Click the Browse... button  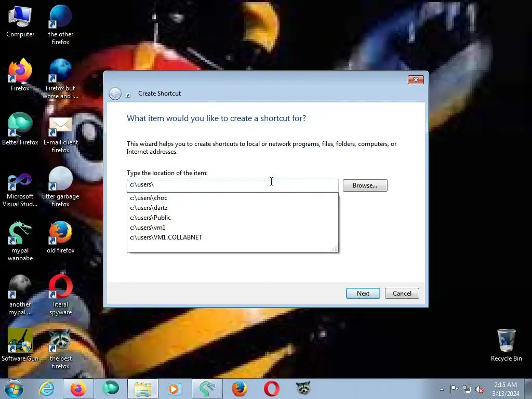[365, 185]
